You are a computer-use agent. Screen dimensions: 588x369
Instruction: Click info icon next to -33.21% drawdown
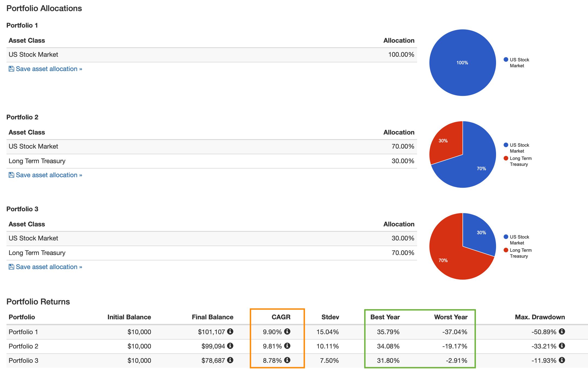click(x=562, y=346)
